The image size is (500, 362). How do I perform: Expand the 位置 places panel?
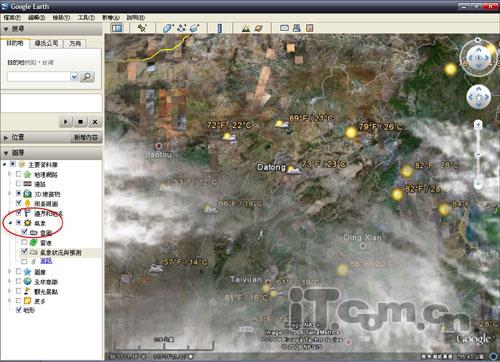tap(6, 137)
